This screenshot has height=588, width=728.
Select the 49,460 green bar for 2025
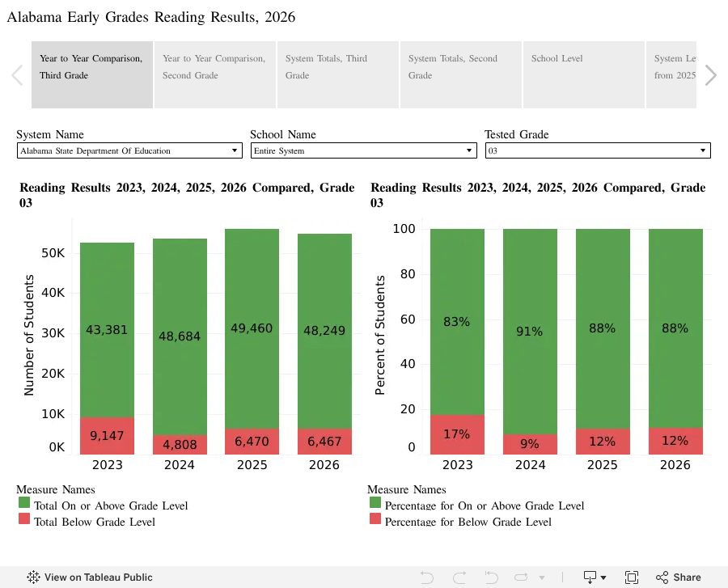(252, 328)
